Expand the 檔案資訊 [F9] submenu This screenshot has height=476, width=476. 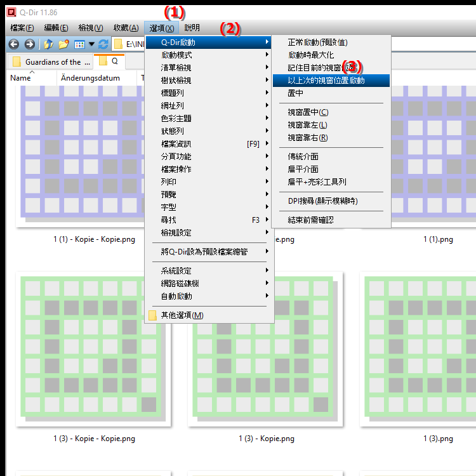point(209,144)
